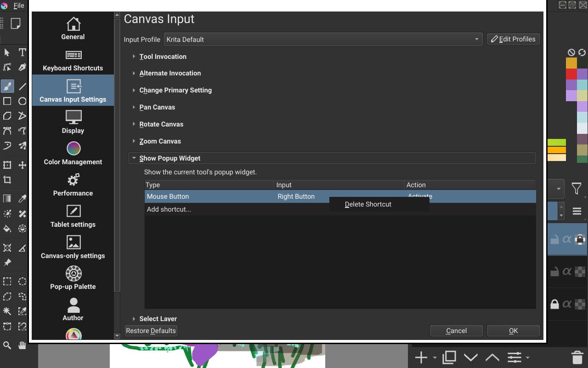
Task: Select the Freehand Brush tool
Action: (7, 86)
